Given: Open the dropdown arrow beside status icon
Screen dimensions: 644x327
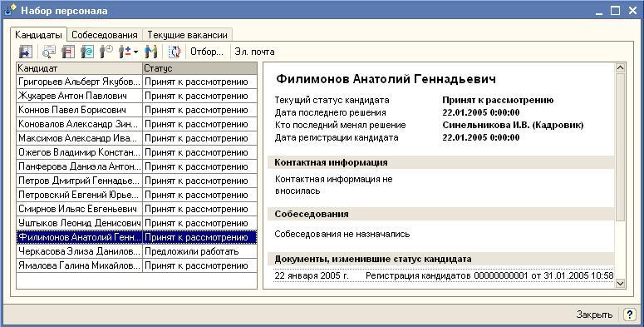Looking at the screenshot, I should pos(136,52).
